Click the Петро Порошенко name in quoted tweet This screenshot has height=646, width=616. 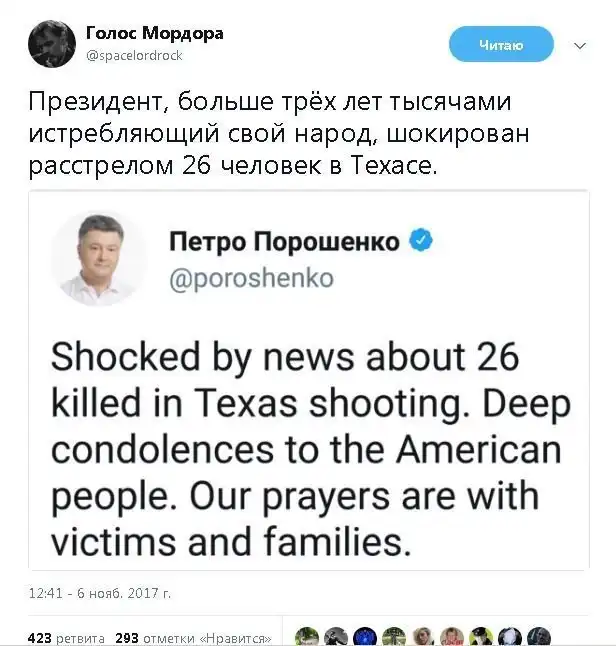(284, 242)
